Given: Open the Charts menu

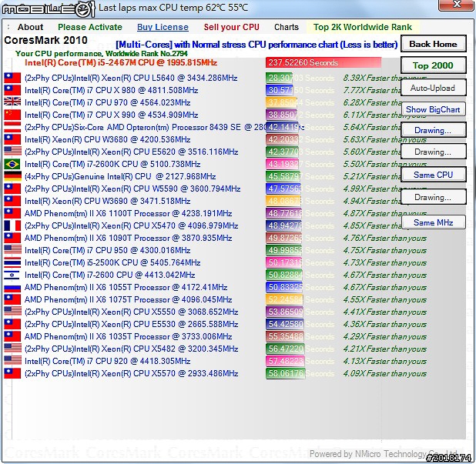Looking at the screenshot, I should click(287, 27).
